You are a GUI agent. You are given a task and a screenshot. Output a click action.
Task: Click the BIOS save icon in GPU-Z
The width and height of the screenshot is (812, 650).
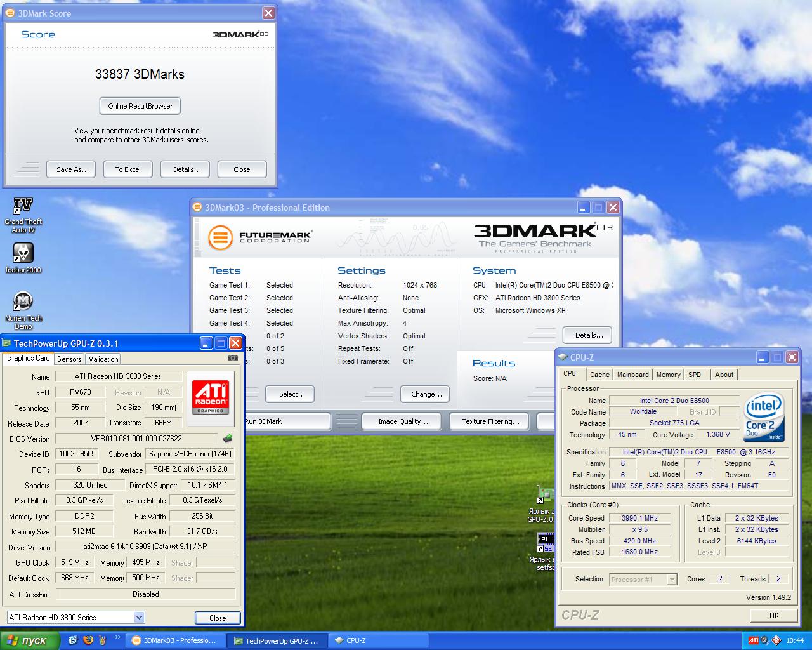point(228,438)
